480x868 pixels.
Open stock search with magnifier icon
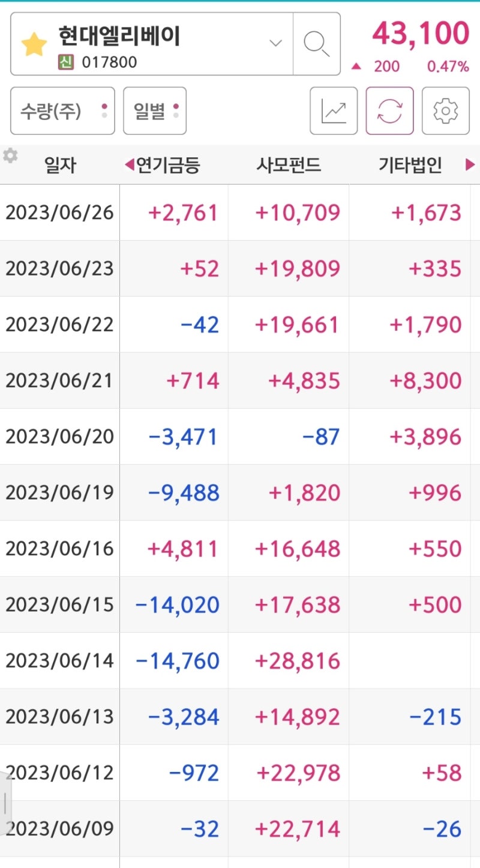[x=316, y=44]
